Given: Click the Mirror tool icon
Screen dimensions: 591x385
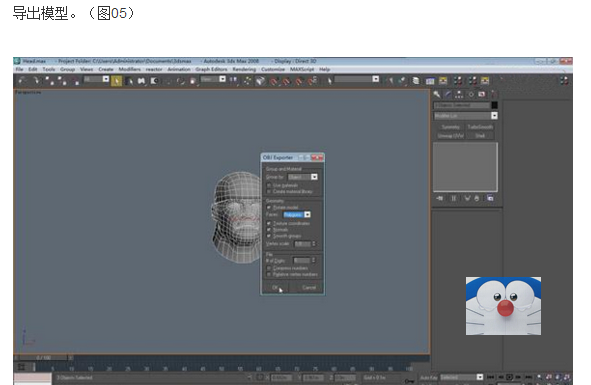Looking at the screenshot, I should coord(391,81).
